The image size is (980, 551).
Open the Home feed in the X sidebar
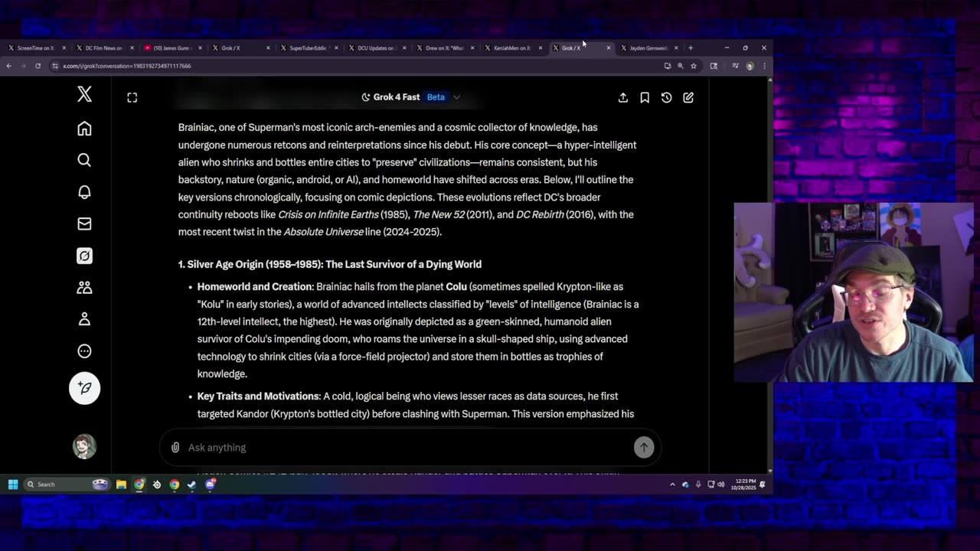click(x=84, y=129)
